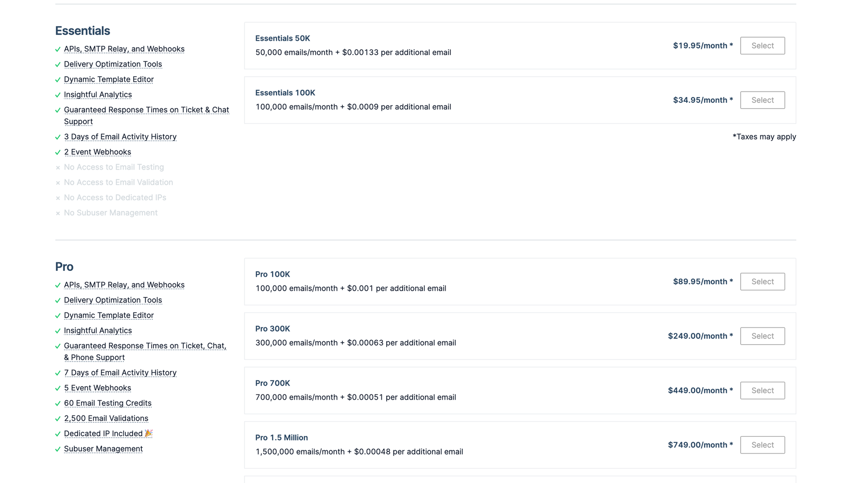Select the Essentials 100K plan
The width and height of the screenshot is (868, 483).
coord(762,100)
